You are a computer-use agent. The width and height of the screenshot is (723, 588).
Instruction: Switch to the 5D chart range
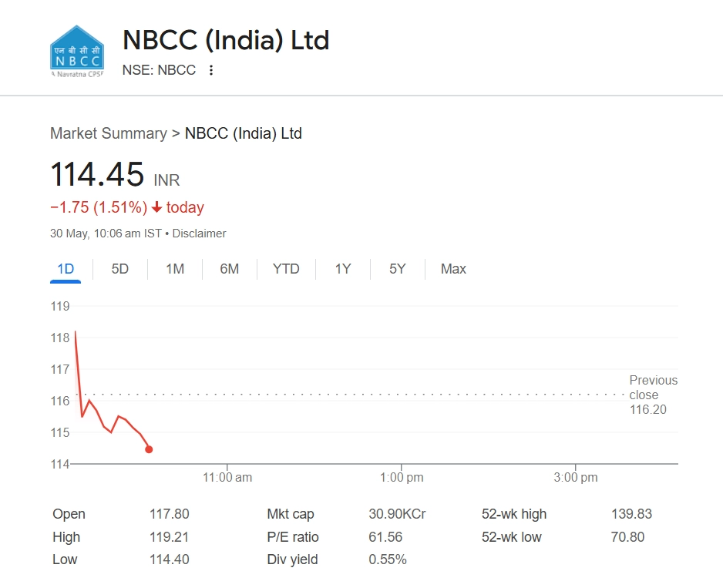pyautogui.click(x=120, y=269)
